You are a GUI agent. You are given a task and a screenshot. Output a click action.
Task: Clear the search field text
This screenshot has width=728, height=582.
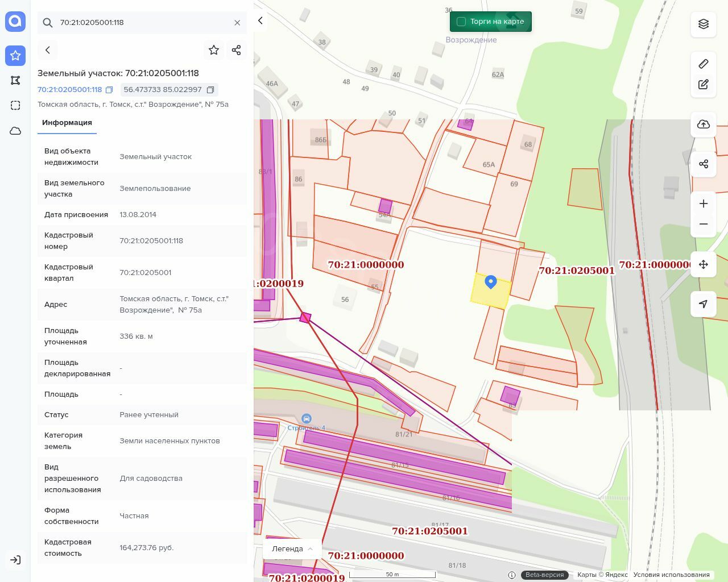pyautogui.click(x=237, y=23)
